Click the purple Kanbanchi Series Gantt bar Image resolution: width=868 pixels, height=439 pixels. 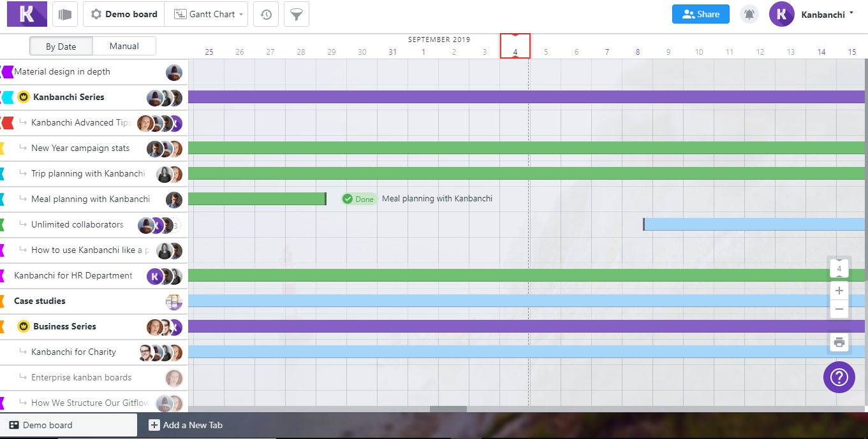click(x=526, y=97)
